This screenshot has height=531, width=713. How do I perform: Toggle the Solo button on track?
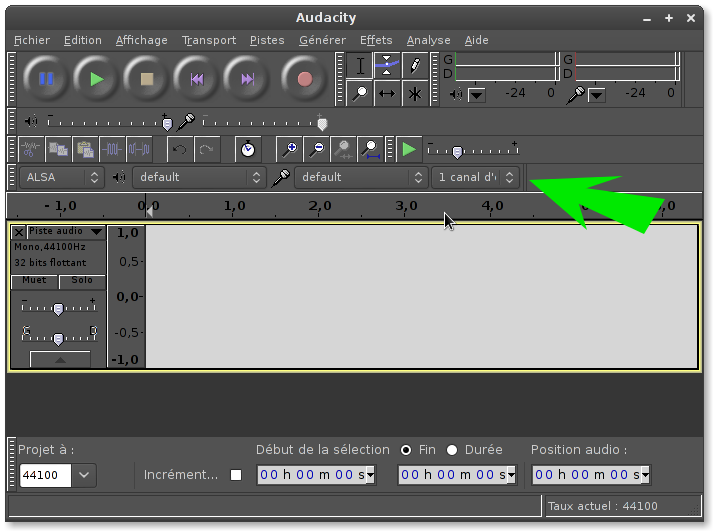(x=82, y=281)
